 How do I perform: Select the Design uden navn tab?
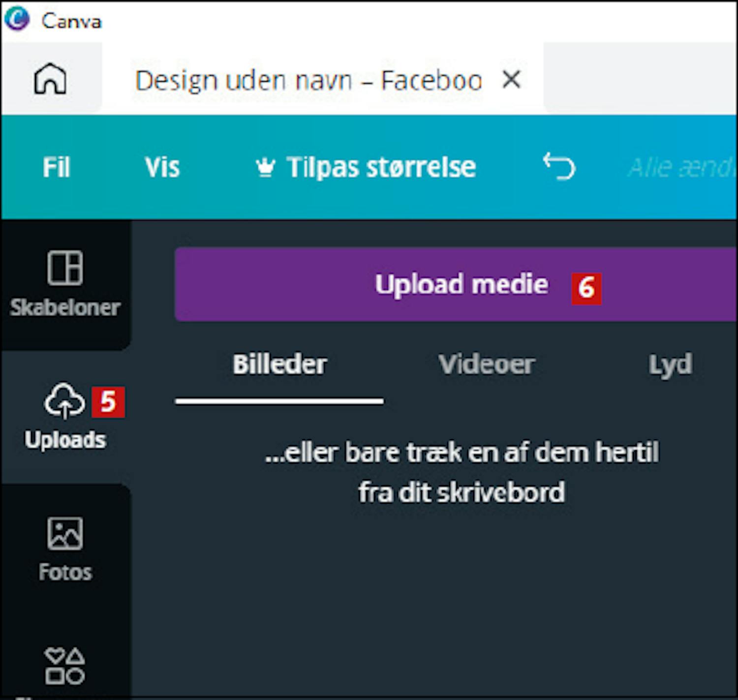(308, 80)
